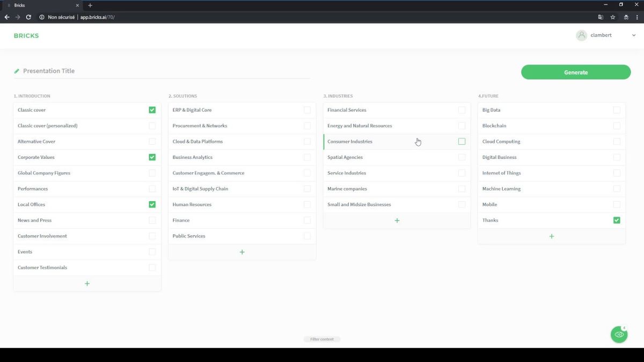Click the 'Non sécurisé' site info icon
The image size is (644, 362).
click(x=42, y=17)
